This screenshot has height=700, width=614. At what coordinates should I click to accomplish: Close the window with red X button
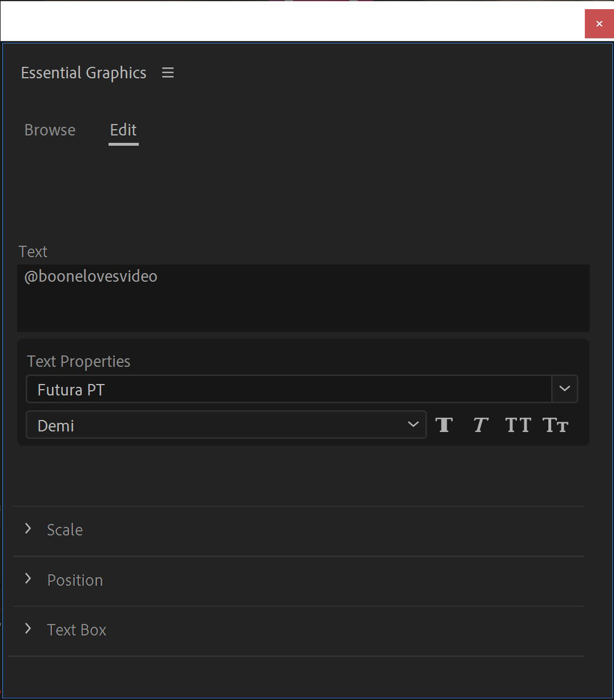click(599, 24)
